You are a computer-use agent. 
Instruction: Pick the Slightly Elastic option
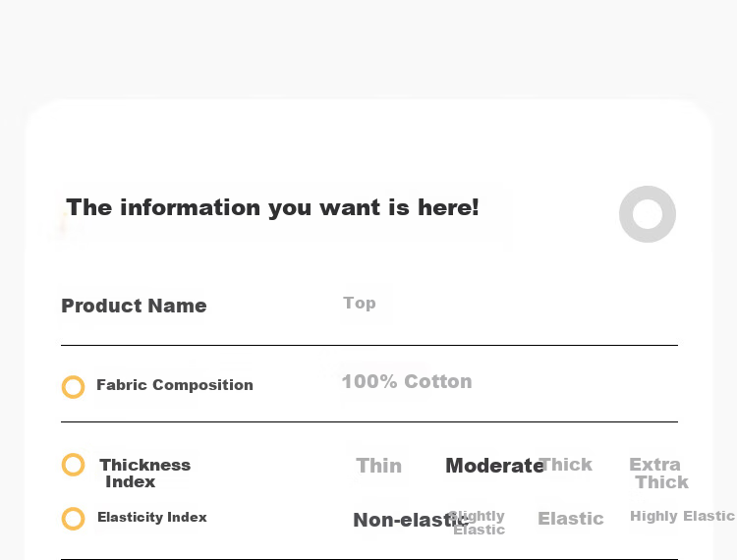[x=478, y=523]
